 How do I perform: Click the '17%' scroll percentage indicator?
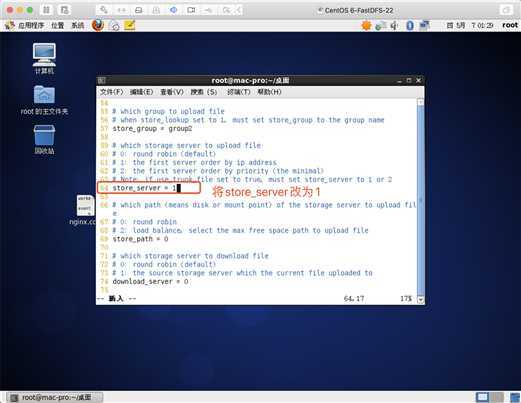pos(406,299)
